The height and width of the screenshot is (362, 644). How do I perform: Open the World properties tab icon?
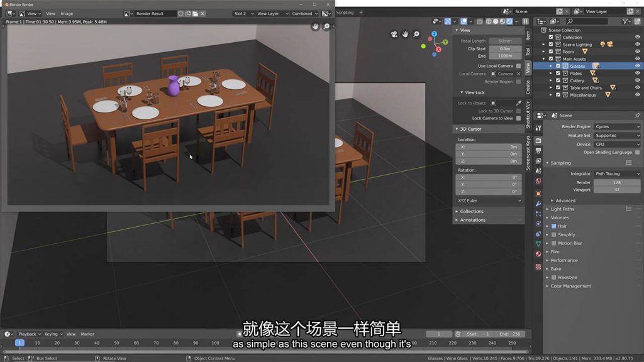pyautogui.click(x=538, y=181)
